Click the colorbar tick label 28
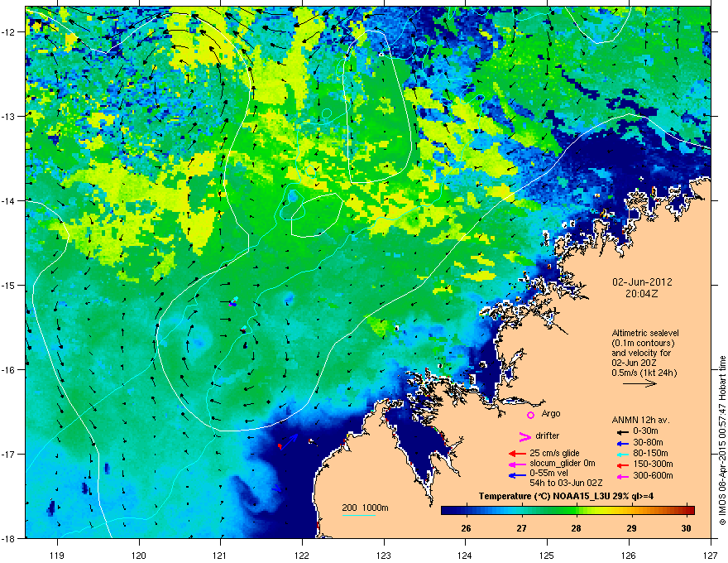 (x=576, y=528)
